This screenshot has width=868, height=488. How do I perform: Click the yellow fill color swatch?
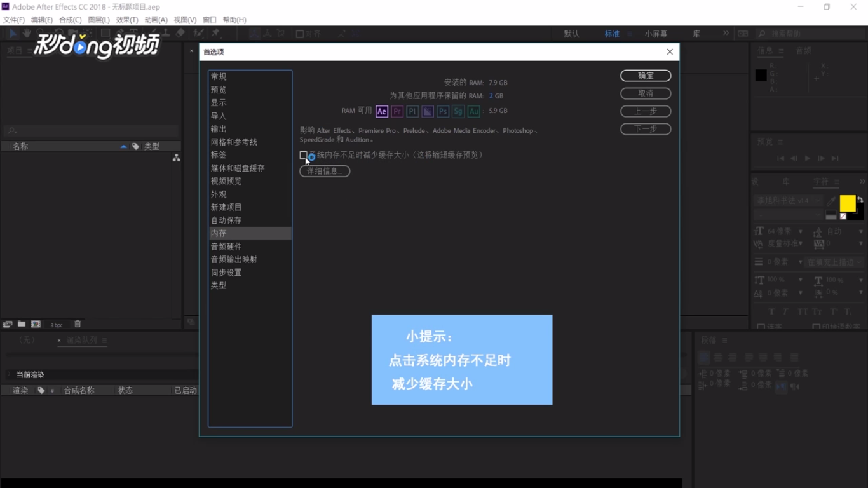tap(848, 203)
